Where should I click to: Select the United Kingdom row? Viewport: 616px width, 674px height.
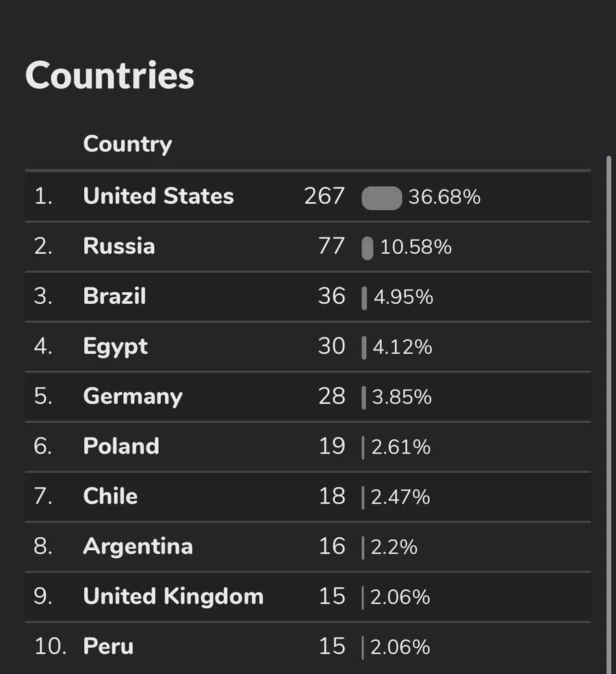point(308,597)
